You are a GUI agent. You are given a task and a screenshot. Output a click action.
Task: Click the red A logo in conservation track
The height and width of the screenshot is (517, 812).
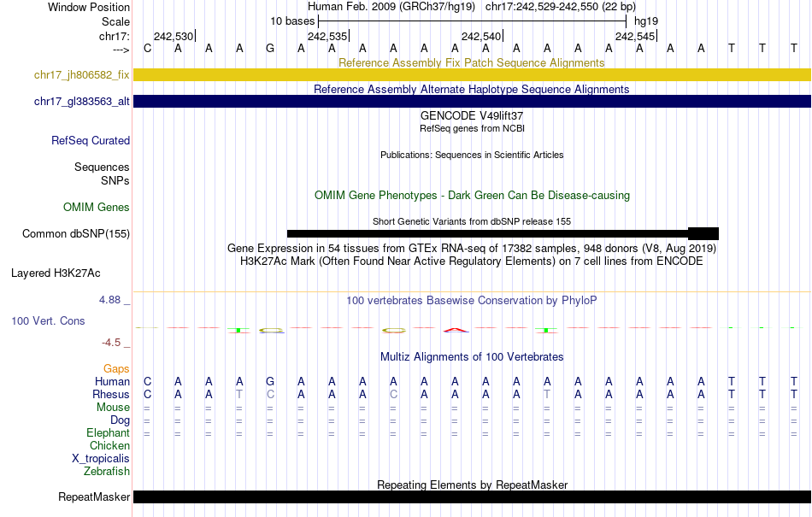[x=456, y=330]
